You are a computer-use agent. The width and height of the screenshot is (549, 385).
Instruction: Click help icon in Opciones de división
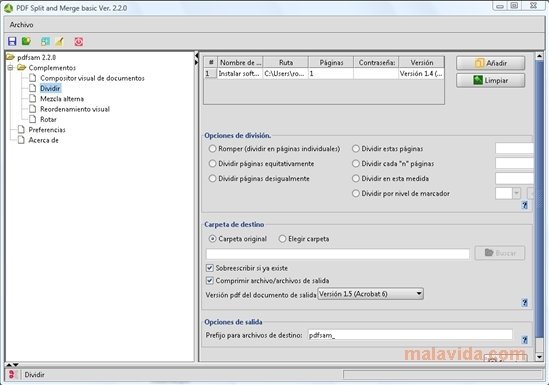point(524,205)
